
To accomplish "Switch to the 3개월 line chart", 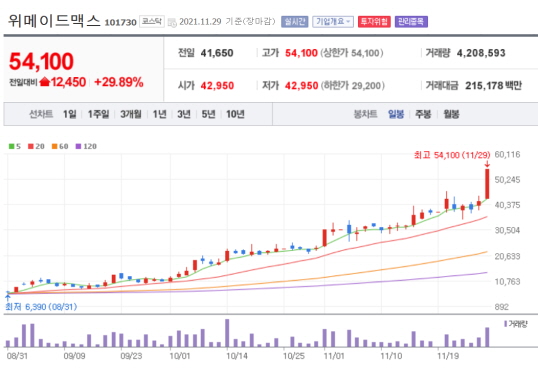I will click(x=131, y=114).
